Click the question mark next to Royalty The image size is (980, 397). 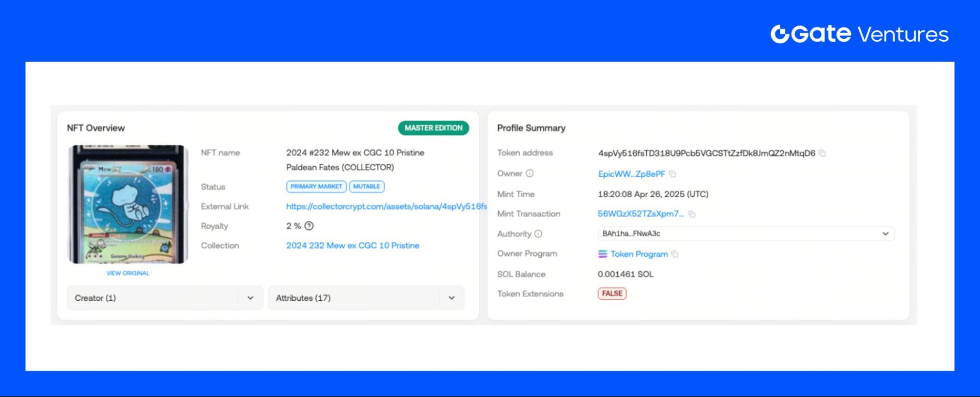[x=309, y=226]
